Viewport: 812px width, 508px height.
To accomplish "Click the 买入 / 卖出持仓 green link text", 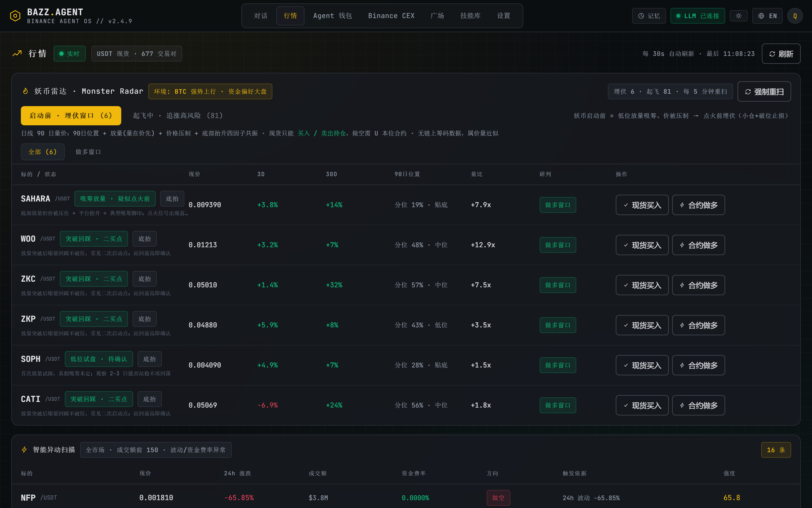I will (321, 133).
